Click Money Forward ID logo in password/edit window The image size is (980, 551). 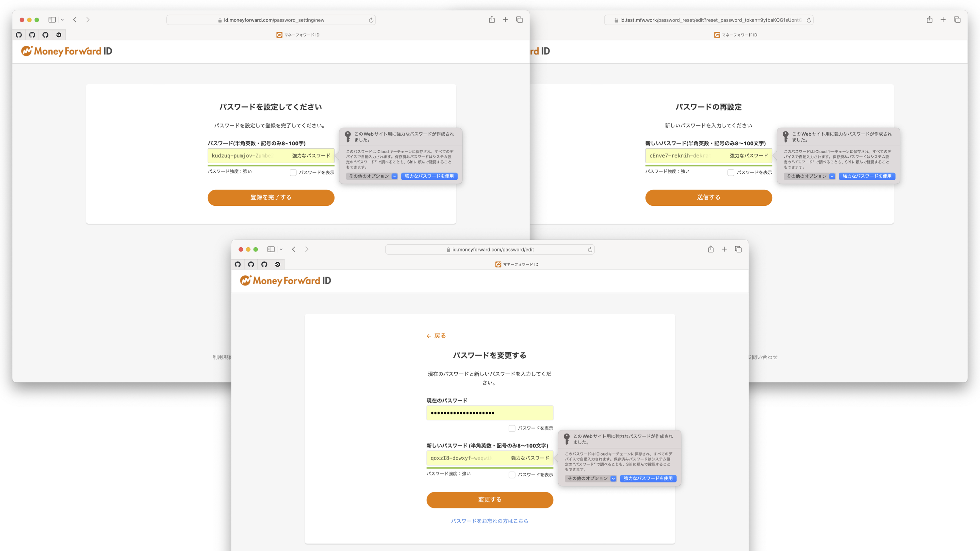click(x=285, y=281)
